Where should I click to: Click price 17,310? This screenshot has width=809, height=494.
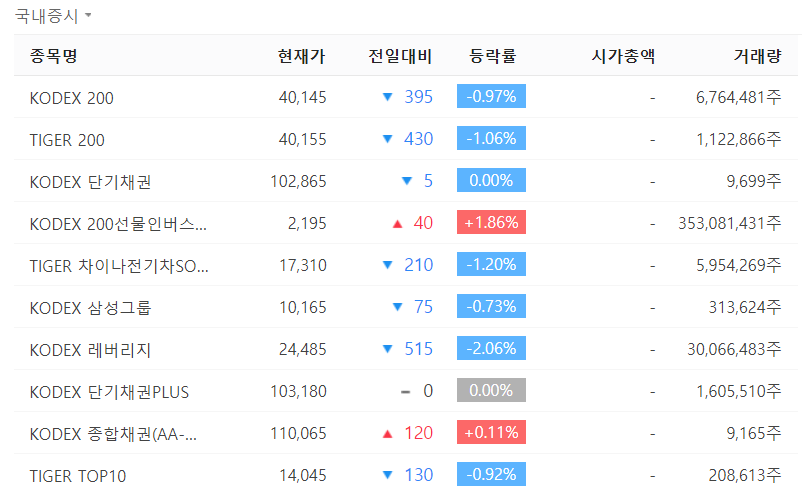tap(303, 265)
